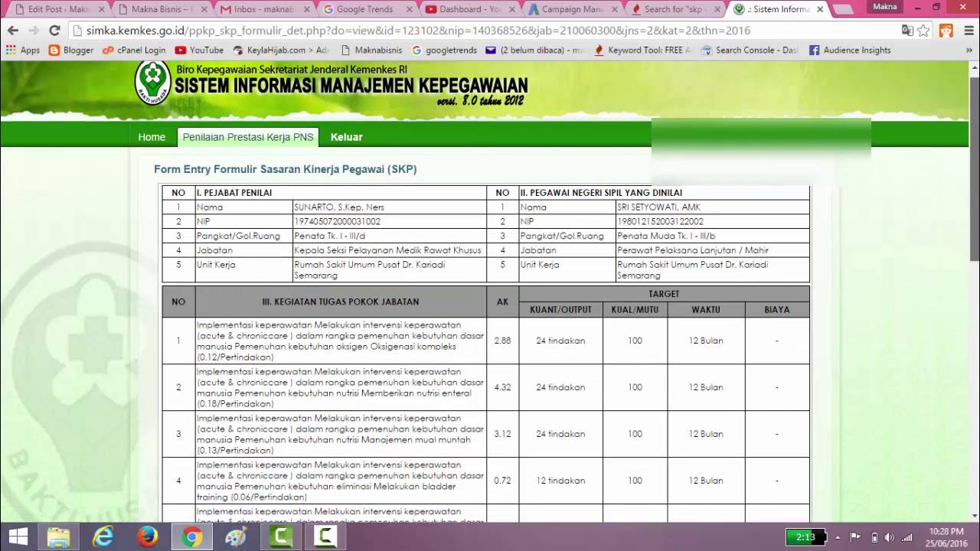
Task: Click AK value 0.72
Action: [502, 481]
